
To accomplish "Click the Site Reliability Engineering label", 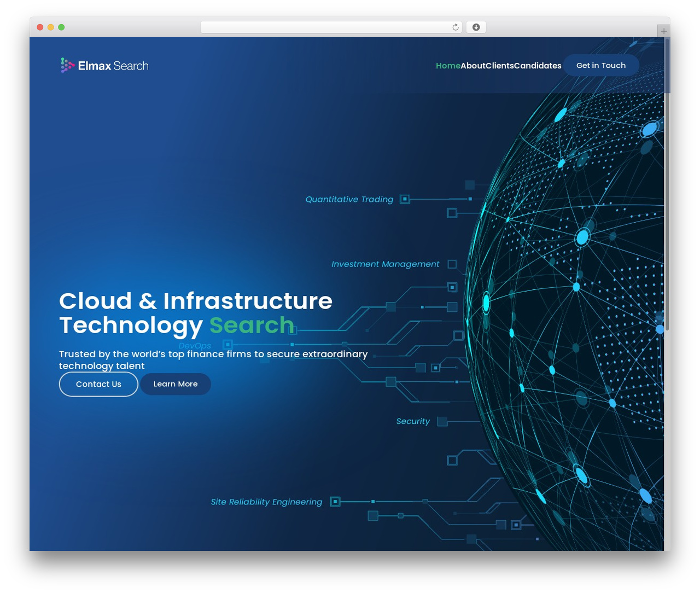I will pos(266,502).
